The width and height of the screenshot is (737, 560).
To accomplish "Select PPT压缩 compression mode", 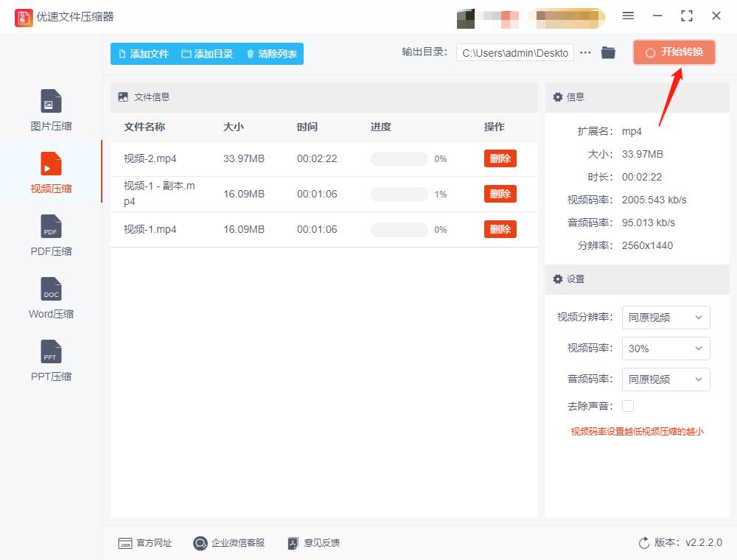I will pyautogui.click(x=50, y=360).
